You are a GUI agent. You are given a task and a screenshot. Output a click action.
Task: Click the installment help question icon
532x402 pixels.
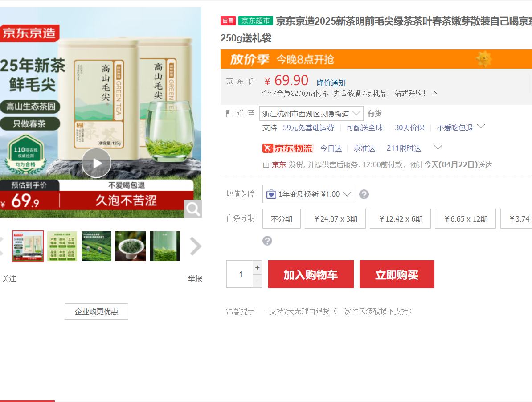click(267, 241)
